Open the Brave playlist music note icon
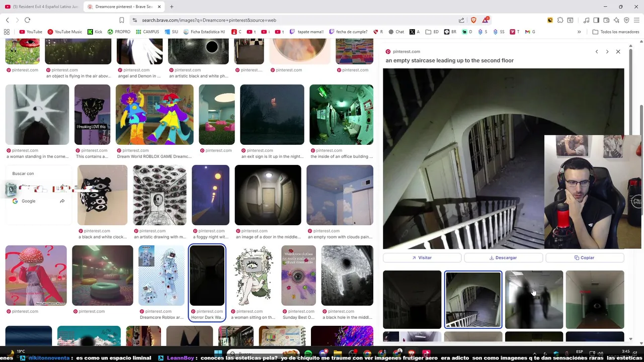The height and width of the screenshot is (362, 644). tap(586, 20)
